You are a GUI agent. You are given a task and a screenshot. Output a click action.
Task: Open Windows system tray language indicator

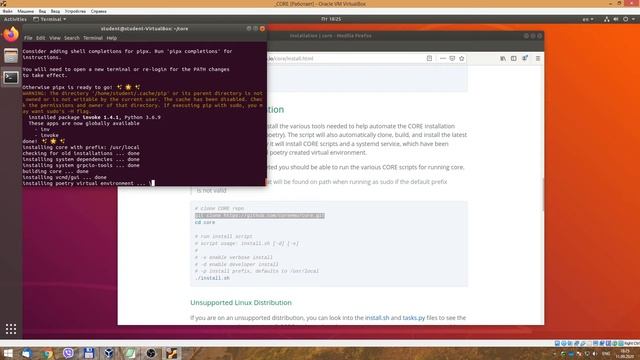[x=606, y=353]
